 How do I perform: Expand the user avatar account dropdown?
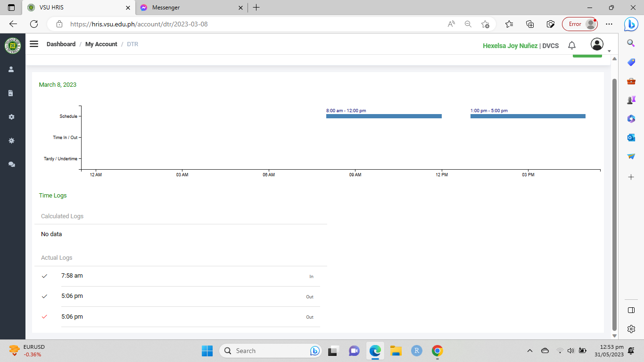pos(597,45)
